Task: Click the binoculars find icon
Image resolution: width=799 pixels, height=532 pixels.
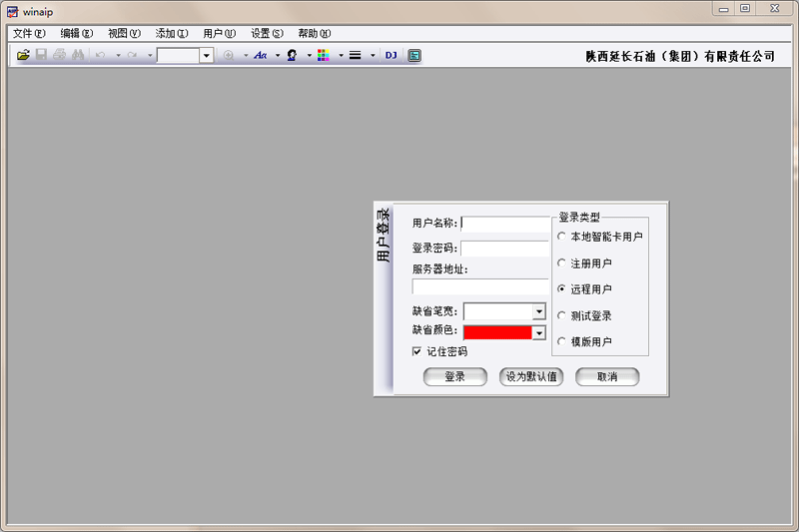Action: click(x=76, y=56)
